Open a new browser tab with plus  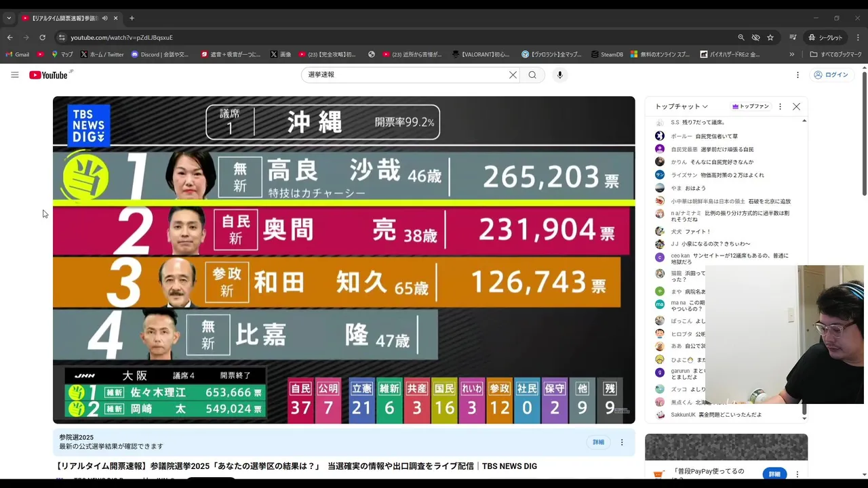(132, 18)
